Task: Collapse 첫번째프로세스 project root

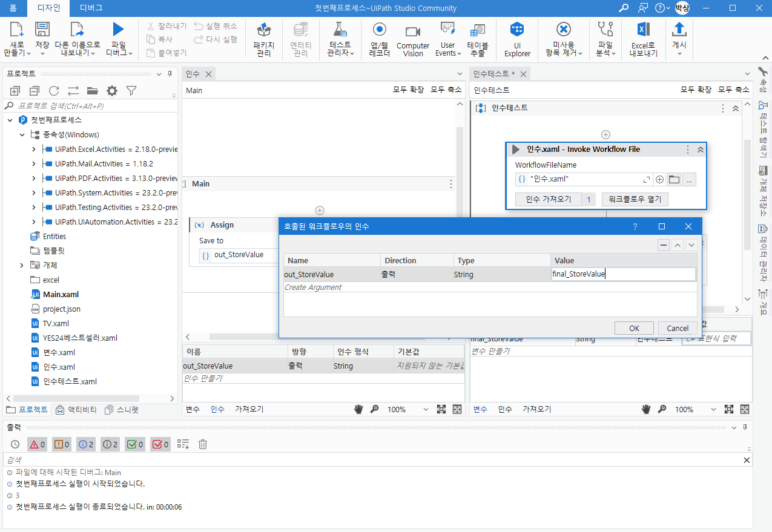Action: click(10, 120)
